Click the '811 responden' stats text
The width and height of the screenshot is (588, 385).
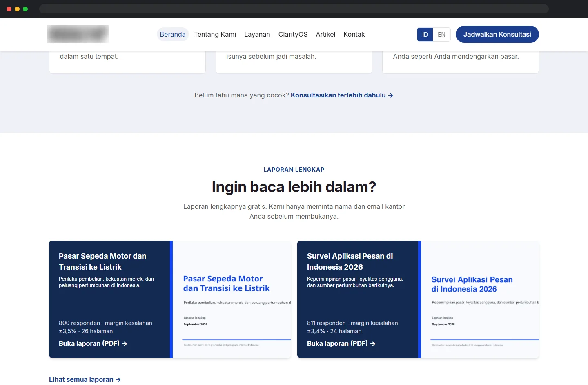tap(352, 327)
